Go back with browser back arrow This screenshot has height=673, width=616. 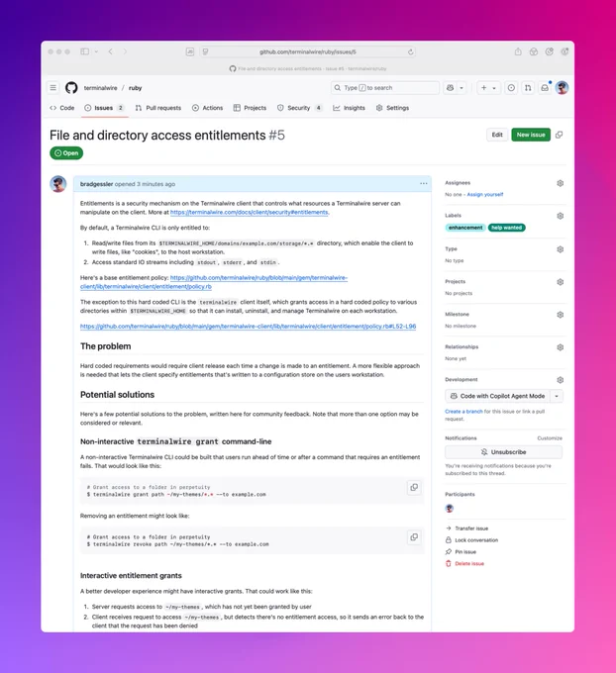(110, 51)
